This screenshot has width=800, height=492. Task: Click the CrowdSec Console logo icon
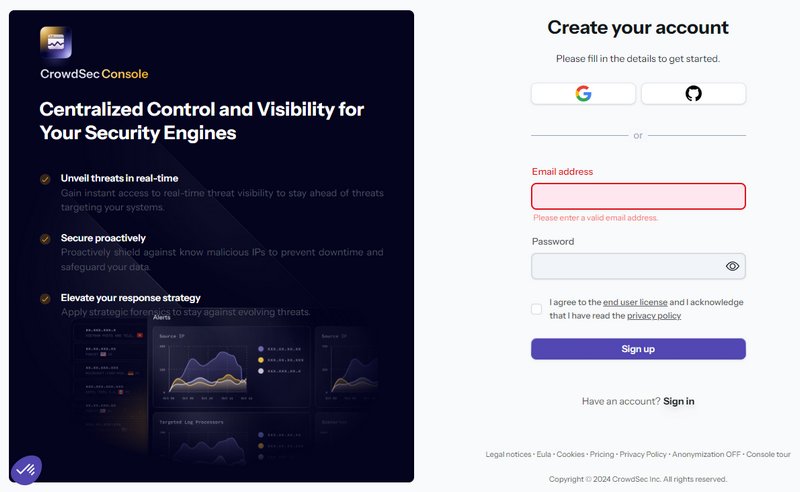coord(56,43)
